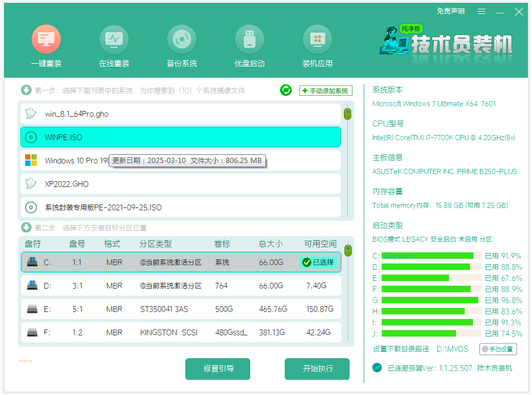532x395 pixels.
Task: Click the 480Gssd_ volume label
Action: [231, 332]
